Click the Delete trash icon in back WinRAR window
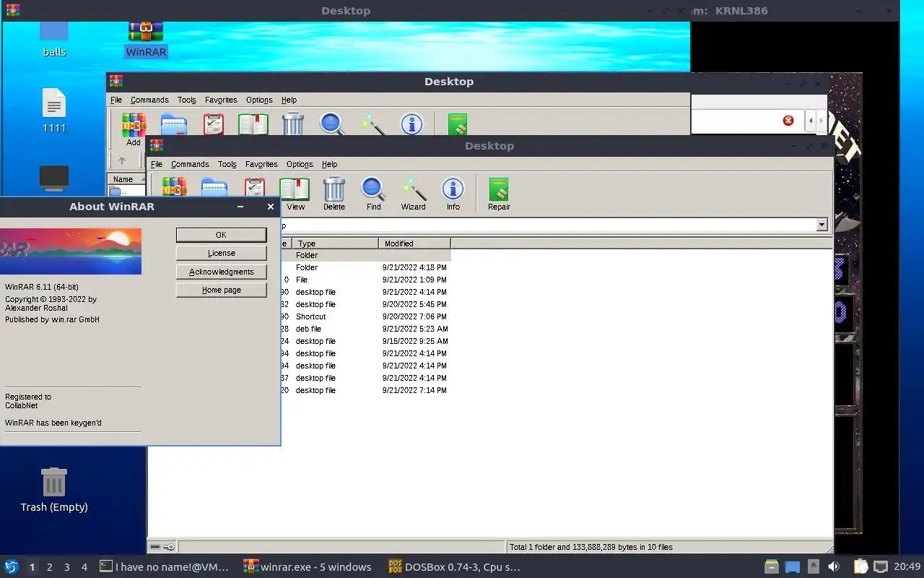The height and width of the screenshot is (578, 924). pos(292,124)
